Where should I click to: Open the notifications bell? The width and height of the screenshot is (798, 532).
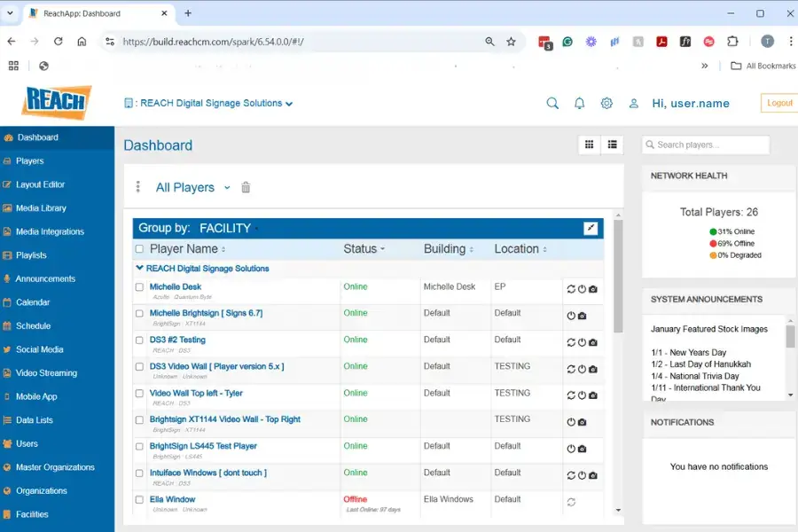579,103
